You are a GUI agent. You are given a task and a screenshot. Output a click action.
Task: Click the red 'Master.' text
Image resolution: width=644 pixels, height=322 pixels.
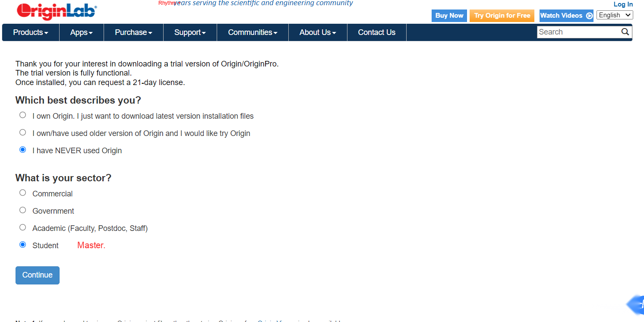92,245
